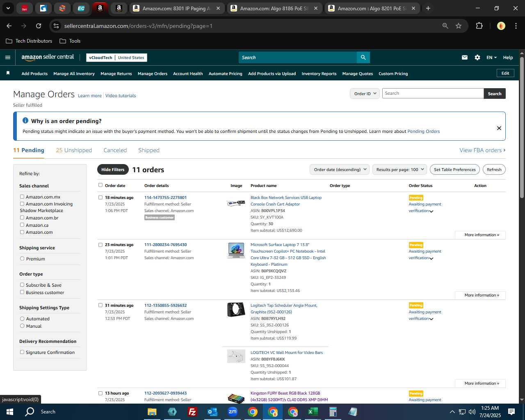Open the messages mail icon
525x420 pixels.
click(x=465, y=57)
